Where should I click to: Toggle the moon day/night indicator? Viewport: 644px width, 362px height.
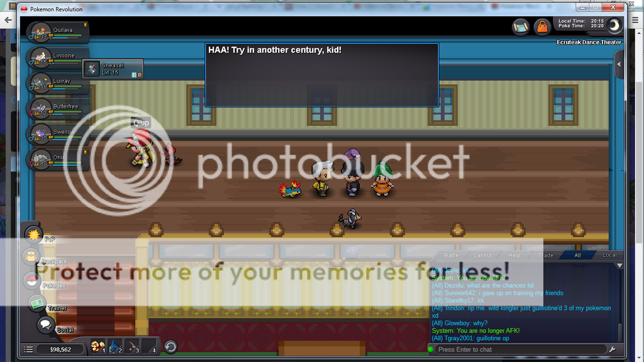614,25
